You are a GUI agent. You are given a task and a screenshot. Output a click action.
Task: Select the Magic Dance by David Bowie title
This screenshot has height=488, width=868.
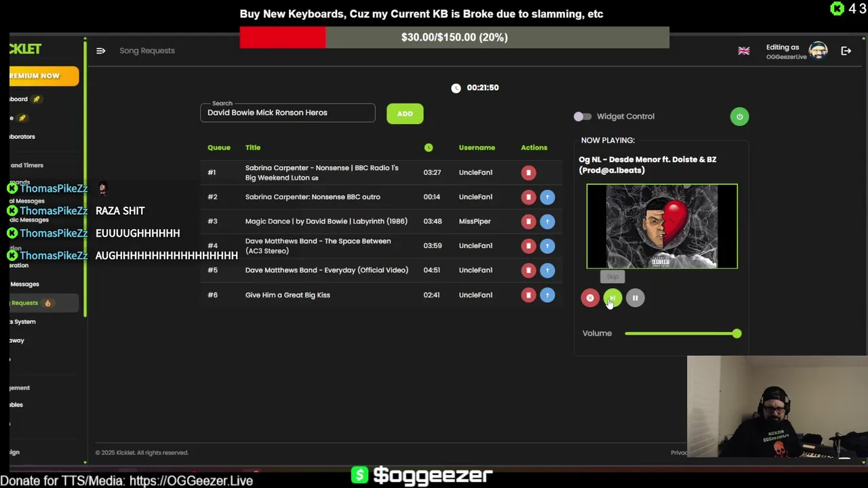click(326, 222)
